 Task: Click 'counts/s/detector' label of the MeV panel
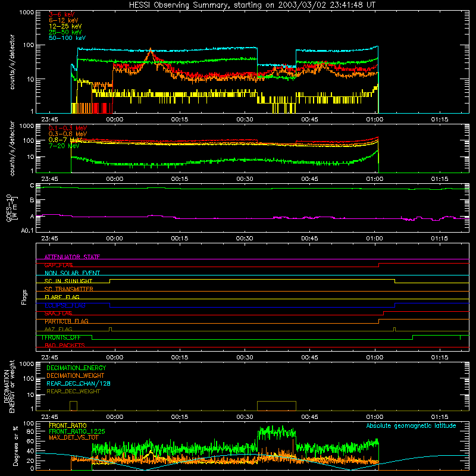coord(12,148)
